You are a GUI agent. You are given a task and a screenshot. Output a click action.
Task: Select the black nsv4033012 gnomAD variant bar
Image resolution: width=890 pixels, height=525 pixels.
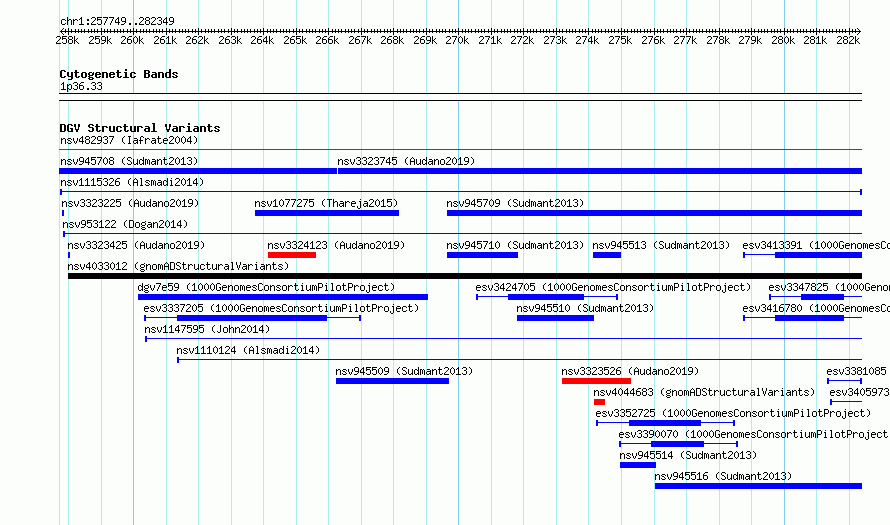pyautogui.click(x=465, y=276)
